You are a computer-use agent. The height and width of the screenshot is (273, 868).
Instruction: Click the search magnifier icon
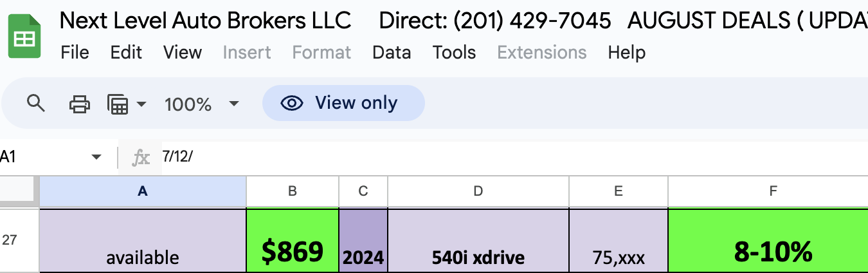pyautogui.click(x=36, y=103)
